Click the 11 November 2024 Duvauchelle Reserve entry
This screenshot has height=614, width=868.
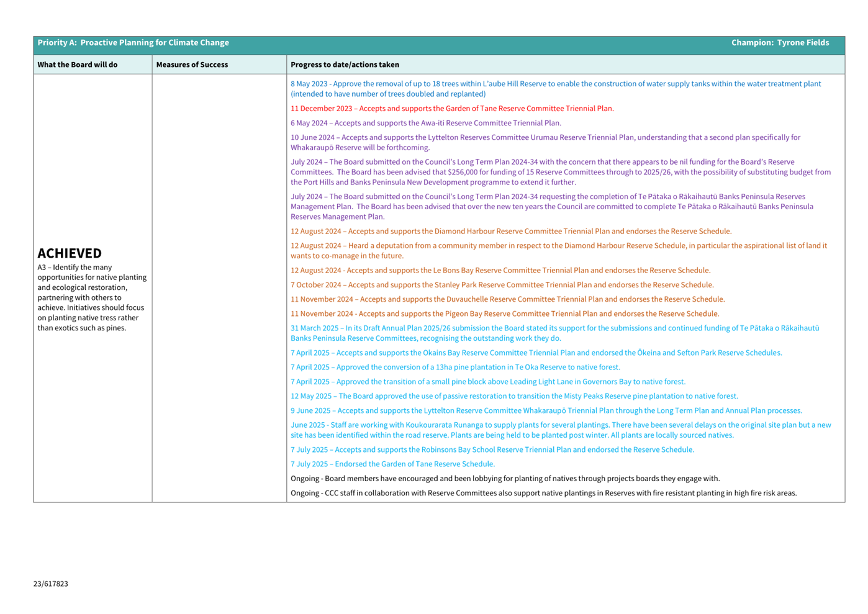(x=507, y=299)
